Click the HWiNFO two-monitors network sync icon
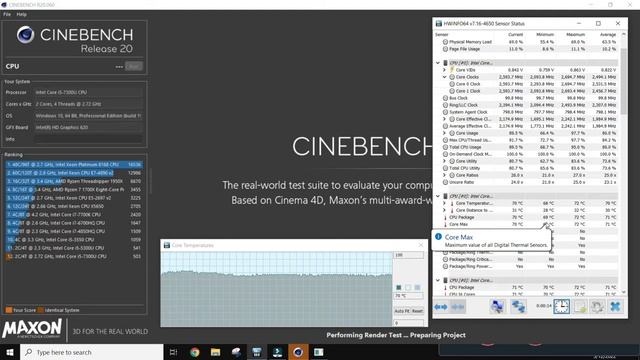640x360 pixels. pyautogui.click(x=518, y=307)
